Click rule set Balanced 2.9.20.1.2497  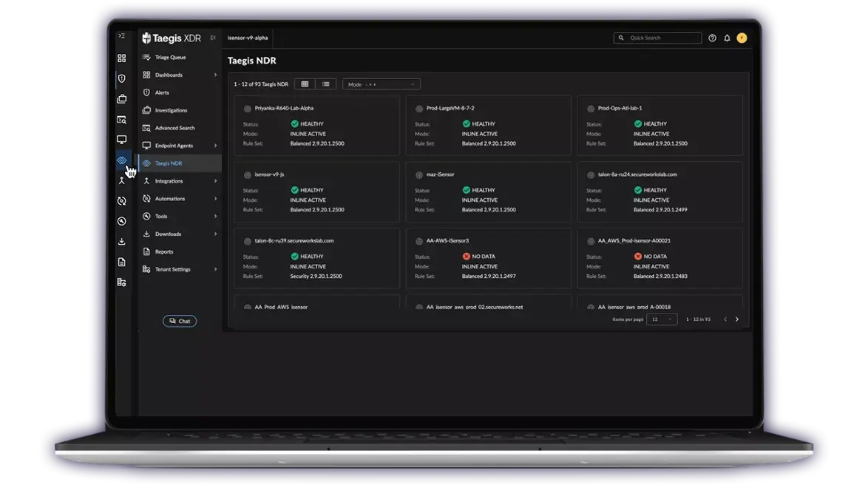(489, 276)
